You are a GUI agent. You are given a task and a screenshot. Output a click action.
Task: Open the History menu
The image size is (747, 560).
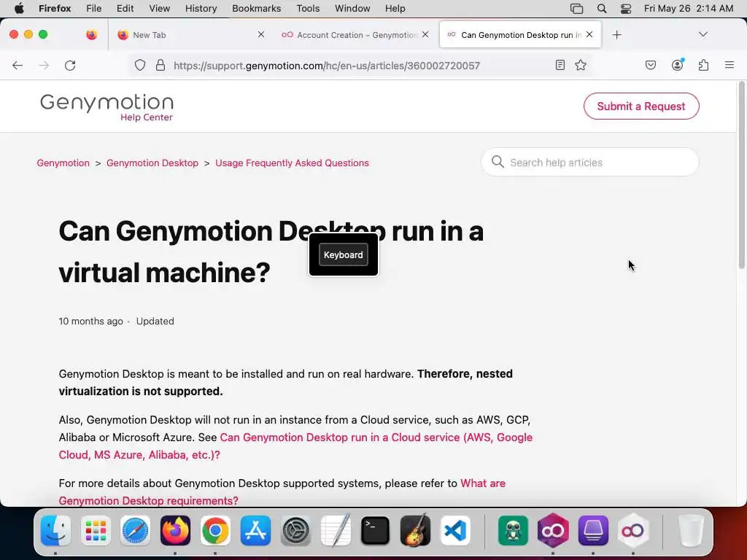click(x=201, y=9)
